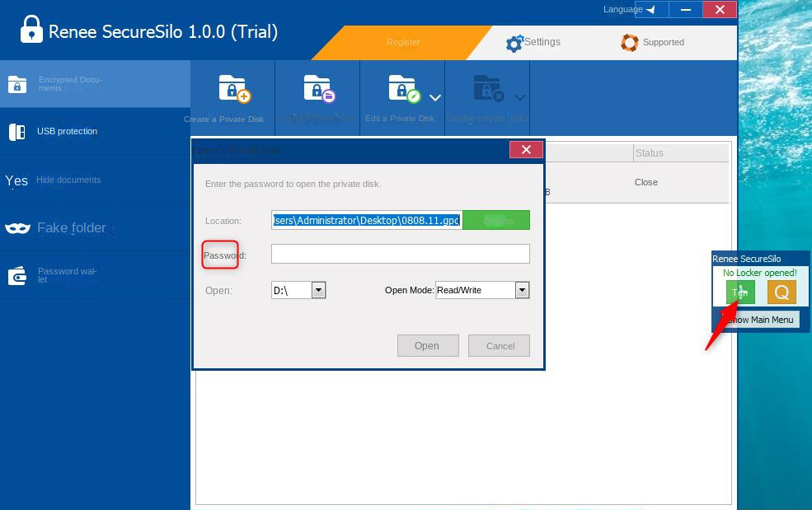Image resolution: width=812 pixels, height=510 pixels.
Task: Open the USB protection section
Action: coord(67,132)
